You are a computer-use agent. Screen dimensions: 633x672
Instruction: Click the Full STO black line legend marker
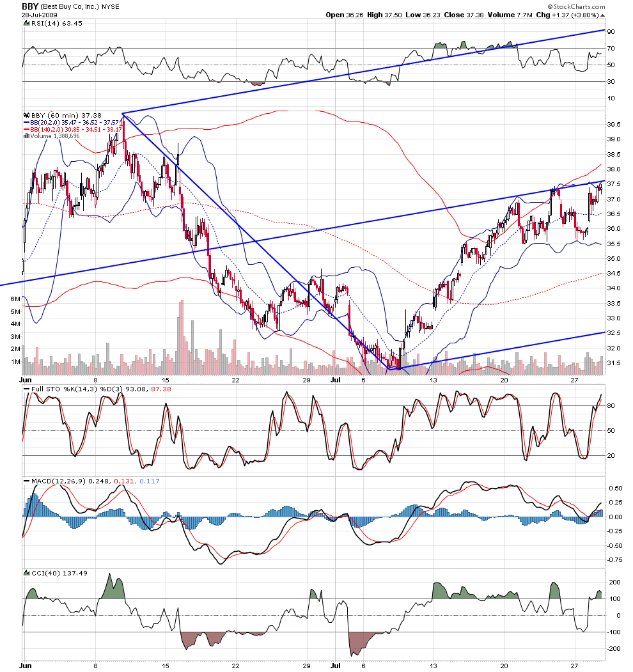[x=27, y=389]
